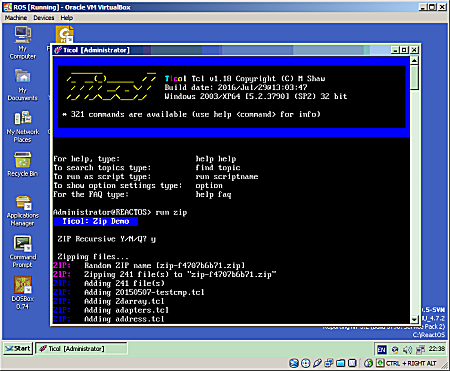The height and width of the screenshot is (371, 450).
Task: Click the '321 commands are available' line
Action: (192, 114)
